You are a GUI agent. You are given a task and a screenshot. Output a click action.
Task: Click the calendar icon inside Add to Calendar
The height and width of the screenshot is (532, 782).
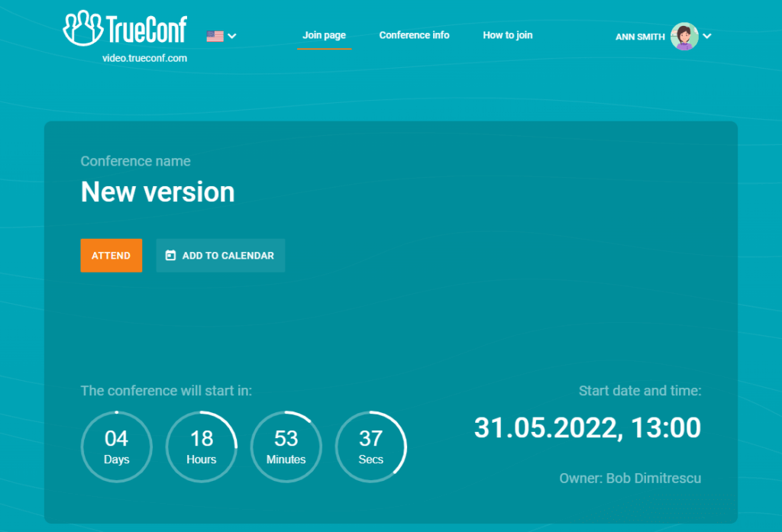tap(170, 256)
